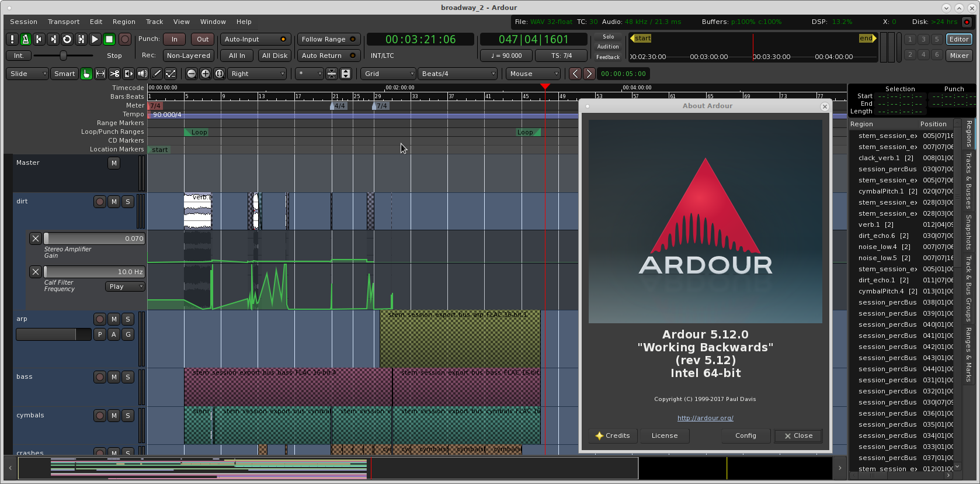Open the Region menu

tap(124, 22)
